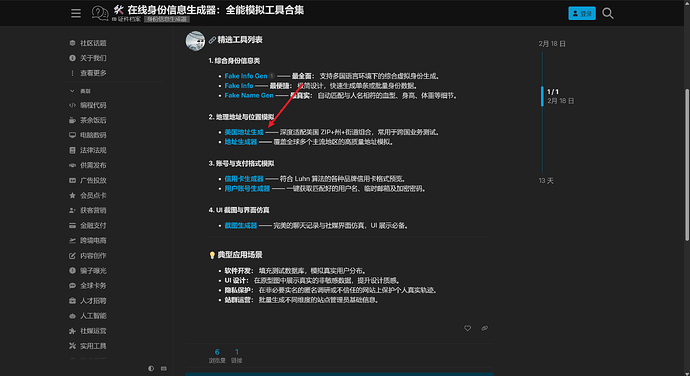690x376 pixels.
Task: Open the 截图生成器 link
Action: tap(241, 225)
